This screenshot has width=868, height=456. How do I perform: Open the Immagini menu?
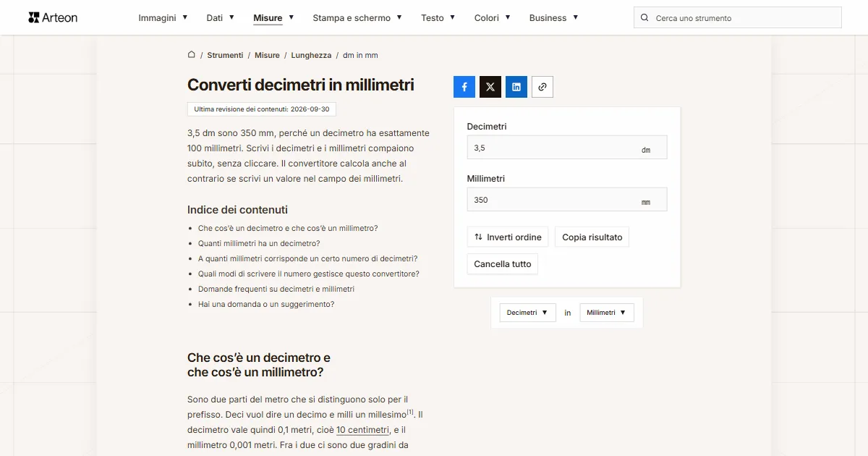click(x=163, y=17)
